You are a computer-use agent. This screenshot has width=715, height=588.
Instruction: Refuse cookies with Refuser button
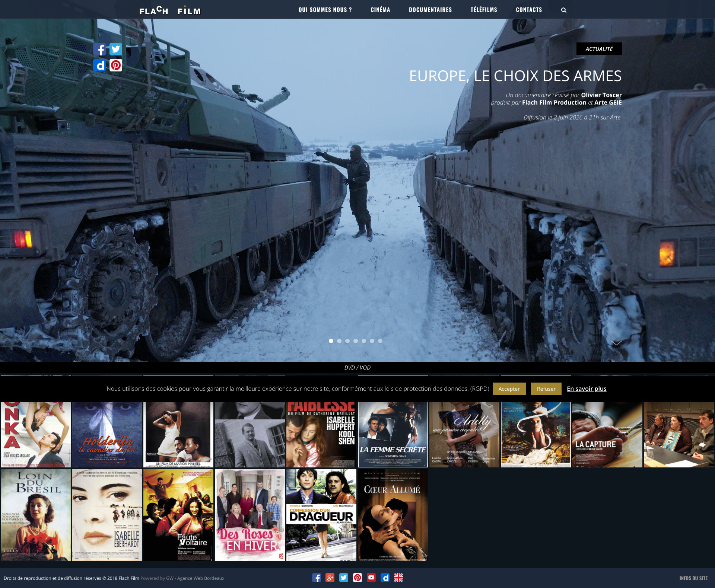click(546, 389)
